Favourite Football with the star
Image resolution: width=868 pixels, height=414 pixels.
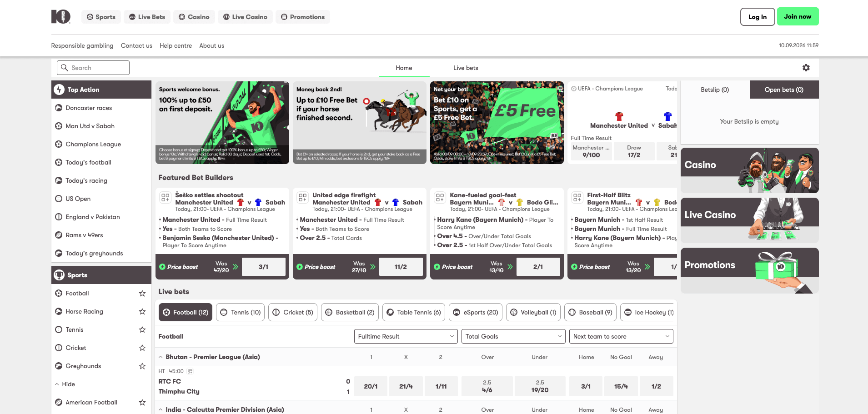pos(142,293)
